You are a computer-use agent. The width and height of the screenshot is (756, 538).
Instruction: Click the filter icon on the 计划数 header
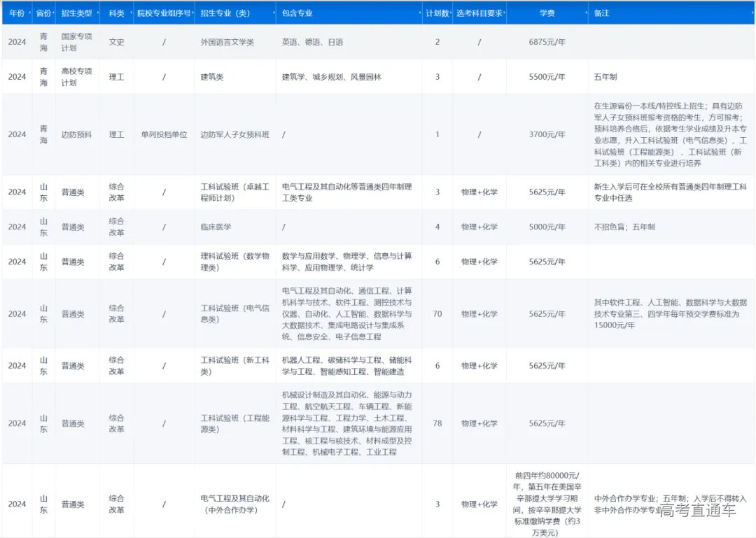[451, 13]
